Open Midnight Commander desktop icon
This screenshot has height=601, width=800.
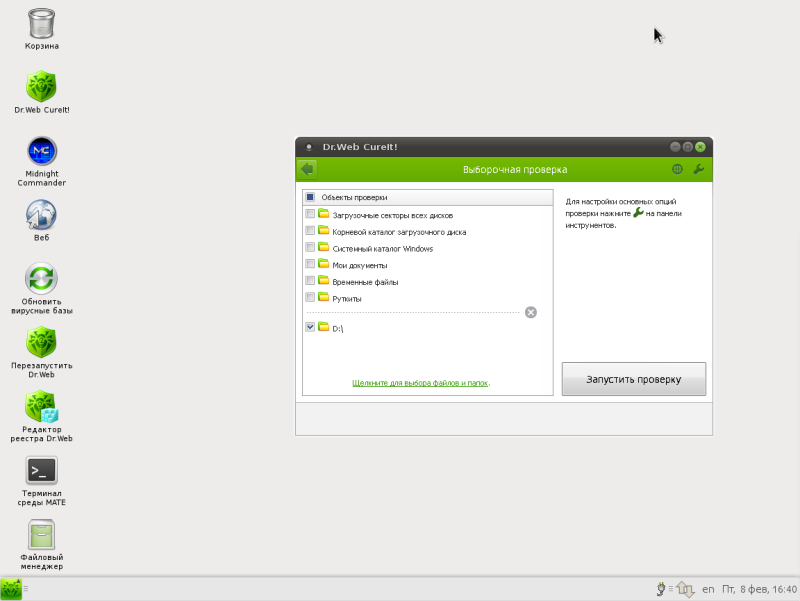click(x=42, y=161)
